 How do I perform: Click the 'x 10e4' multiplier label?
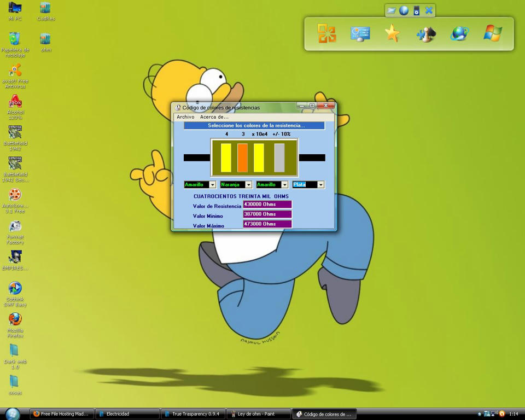click(260, 134)
